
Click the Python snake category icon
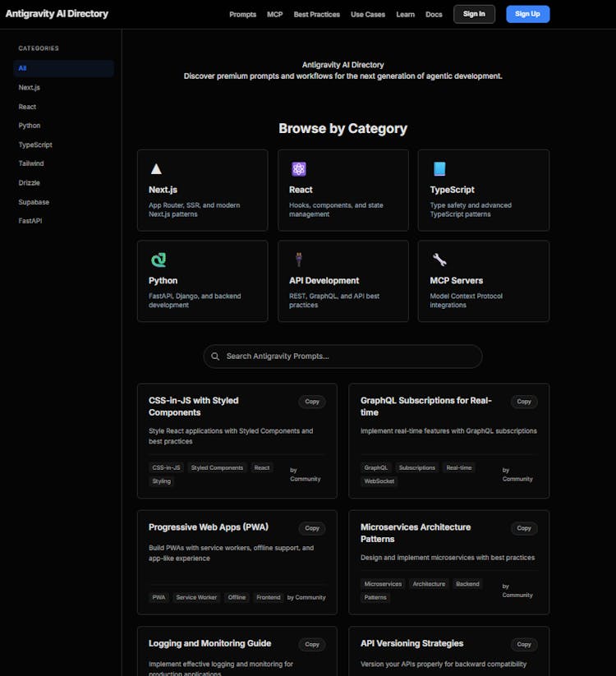[x=158, y=260]
